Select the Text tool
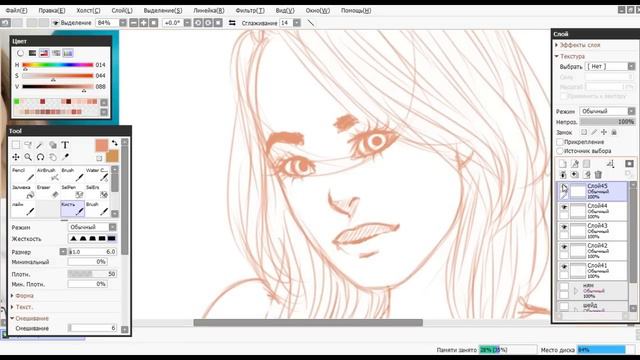 coord(65,145)
